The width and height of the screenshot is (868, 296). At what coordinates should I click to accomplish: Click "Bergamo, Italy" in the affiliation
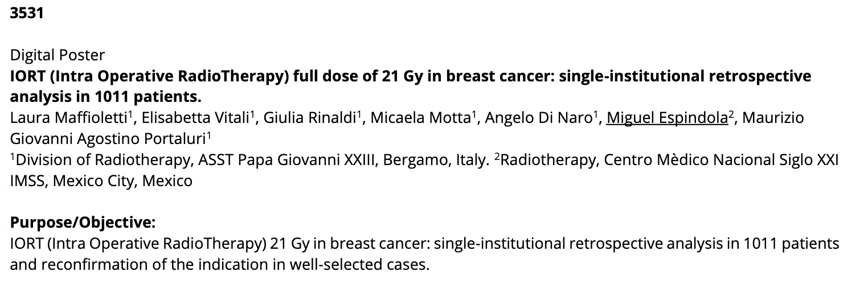click(x=436, y=161)
